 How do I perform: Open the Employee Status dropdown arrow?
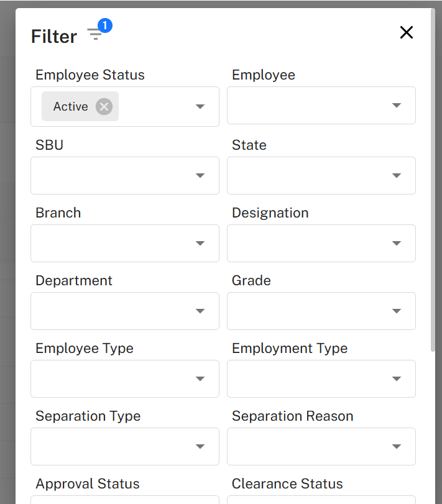point(200,107)
